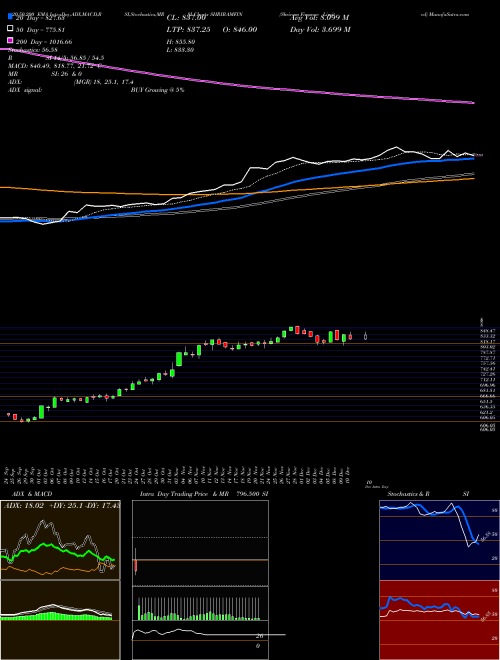500x660 pixels.
Task: Open the intraday volume bars panel
Action: [200, 604]
